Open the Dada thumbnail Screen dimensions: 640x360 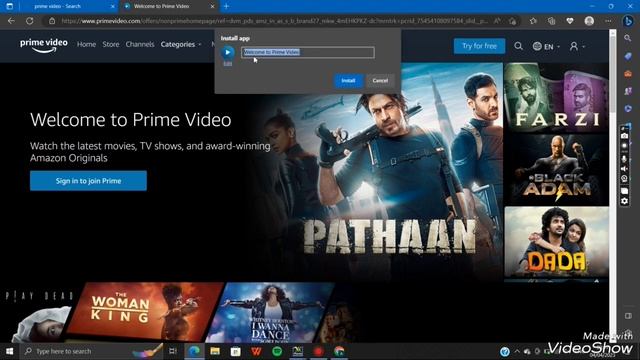[556, 242]
